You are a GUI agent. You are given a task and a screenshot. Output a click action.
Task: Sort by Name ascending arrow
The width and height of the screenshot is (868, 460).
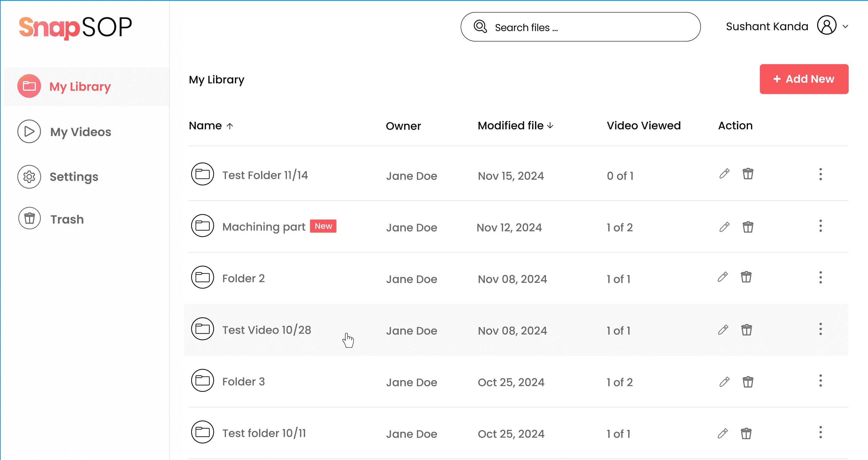(x=230, y=126)
